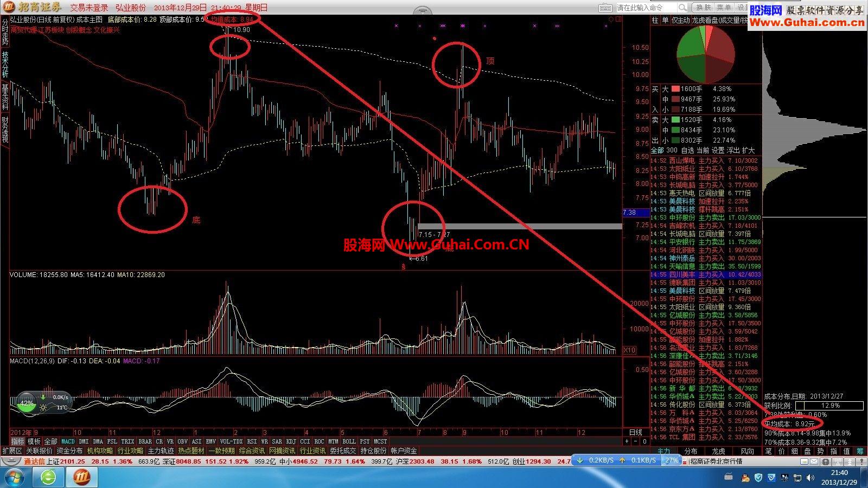Open the 基本资料 side tab
Image resolution: width=868 pixels, height=488 pixels.
5,98
